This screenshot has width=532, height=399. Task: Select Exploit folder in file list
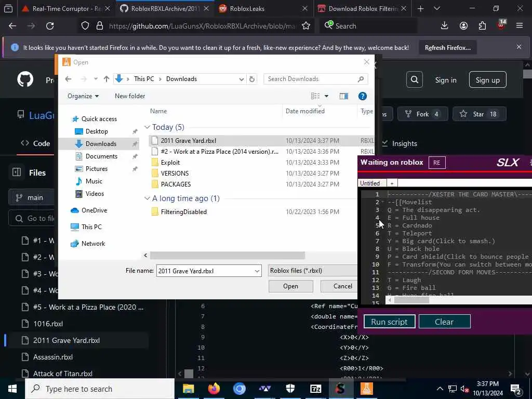170,163
